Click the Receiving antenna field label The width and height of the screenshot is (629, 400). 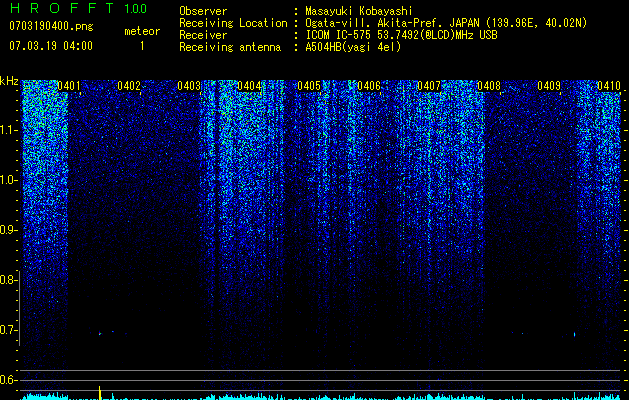point(230,47)
